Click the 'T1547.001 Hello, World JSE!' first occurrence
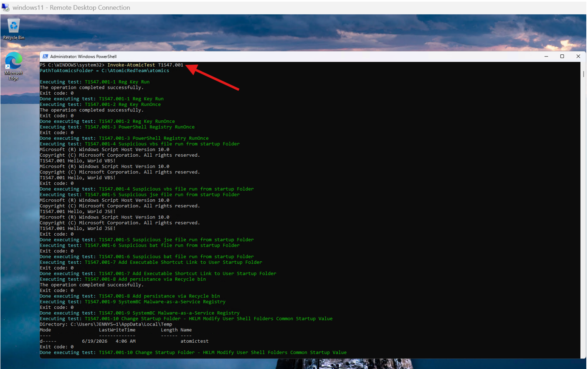Screen dimensions: 588x369 pos(78,211)
